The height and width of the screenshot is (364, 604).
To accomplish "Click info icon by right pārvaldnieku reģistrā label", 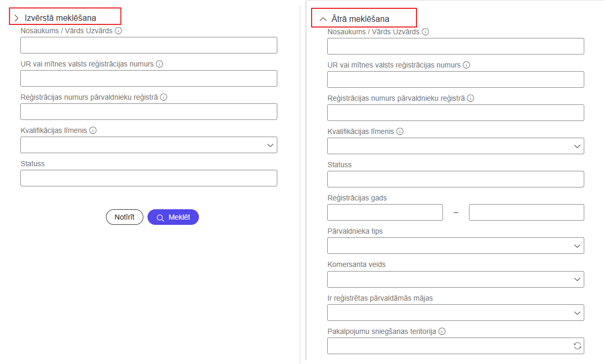I will (x=471, y=98).
